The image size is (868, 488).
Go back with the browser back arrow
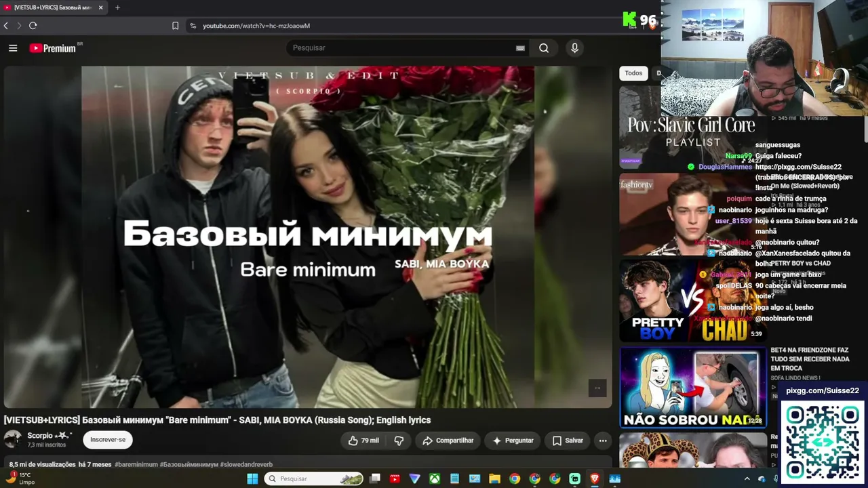[6, 26]
